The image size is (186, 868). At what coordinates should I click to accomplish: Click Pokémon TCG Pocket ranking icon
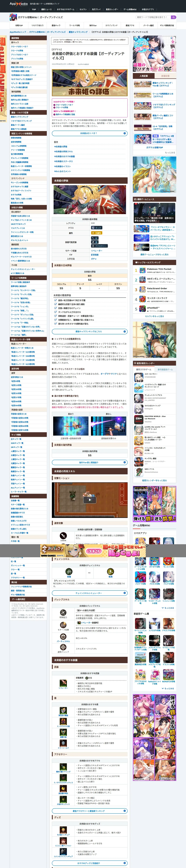(142, 270)
